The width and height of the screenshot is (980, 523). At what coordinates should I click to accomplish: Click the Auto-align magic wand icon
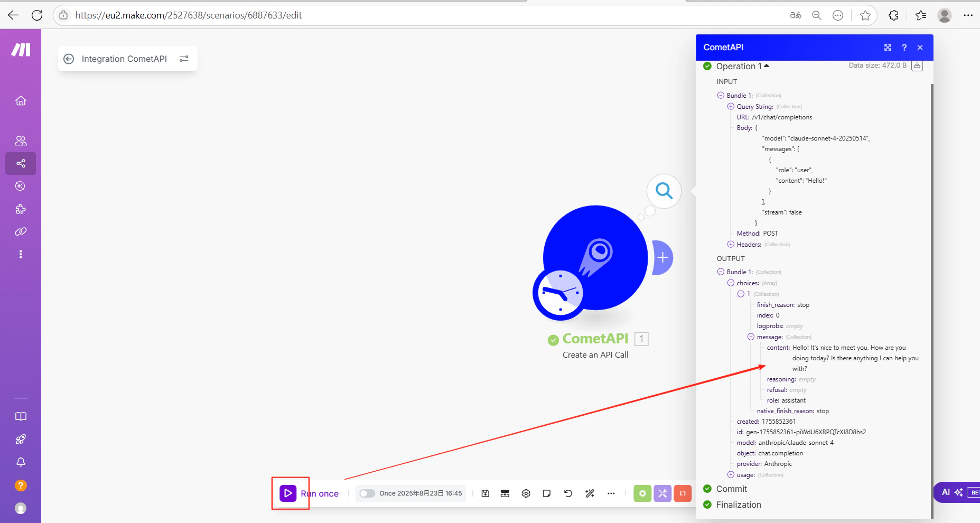click(x=590, y=493)
